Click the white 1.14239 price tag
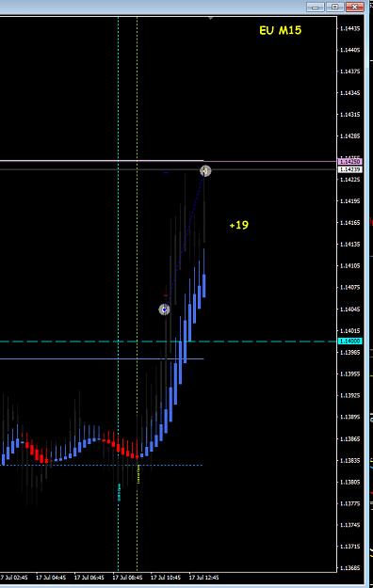Screen dimensions: 373x588 pyautogui.click(x=350, y=169)
